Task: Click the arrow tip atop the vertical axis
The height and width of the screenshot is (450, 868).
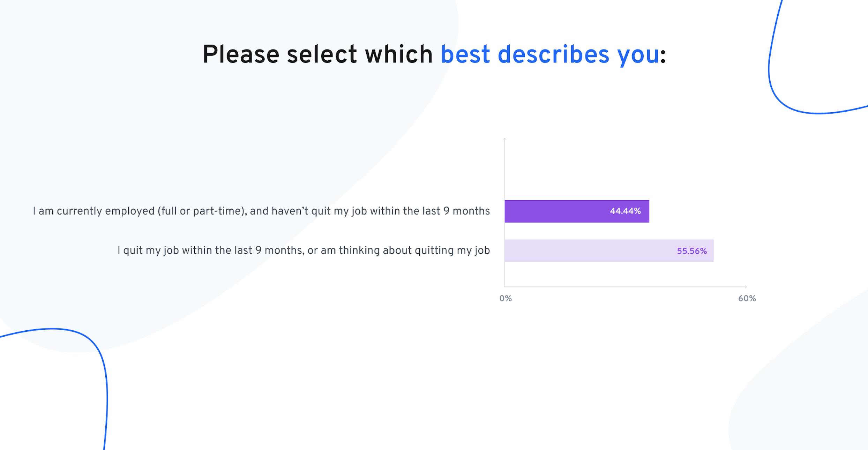Action: [x=505, y=139]
